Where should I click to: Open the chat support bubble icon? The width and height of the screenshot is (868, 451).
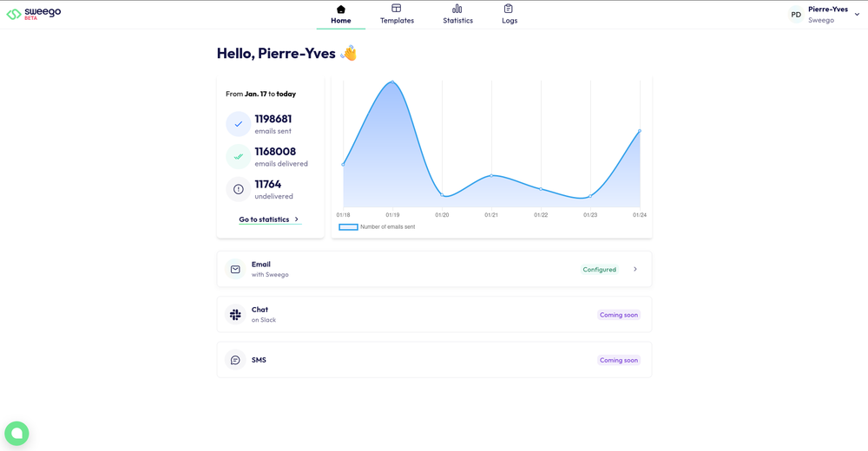[x=16, y=433]
